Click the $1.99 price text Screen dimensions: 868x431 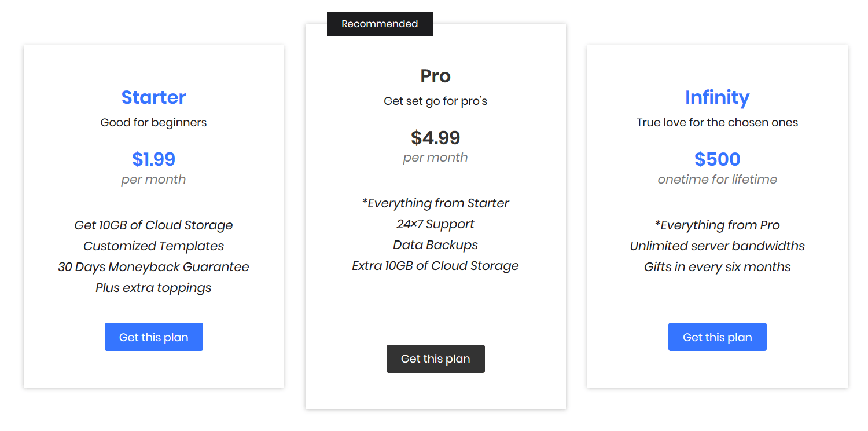coord(153,159)
